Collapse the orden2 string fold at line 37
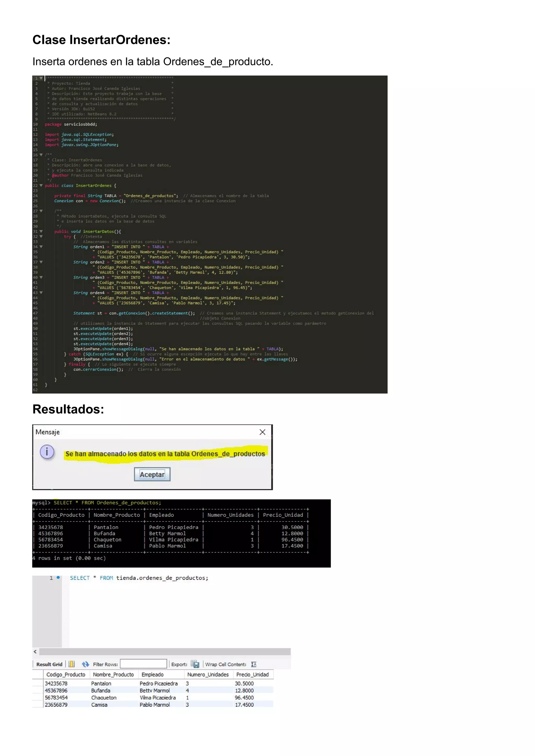Image resolution: width=535 pixels, height=756 pixels. coord(41,262)
